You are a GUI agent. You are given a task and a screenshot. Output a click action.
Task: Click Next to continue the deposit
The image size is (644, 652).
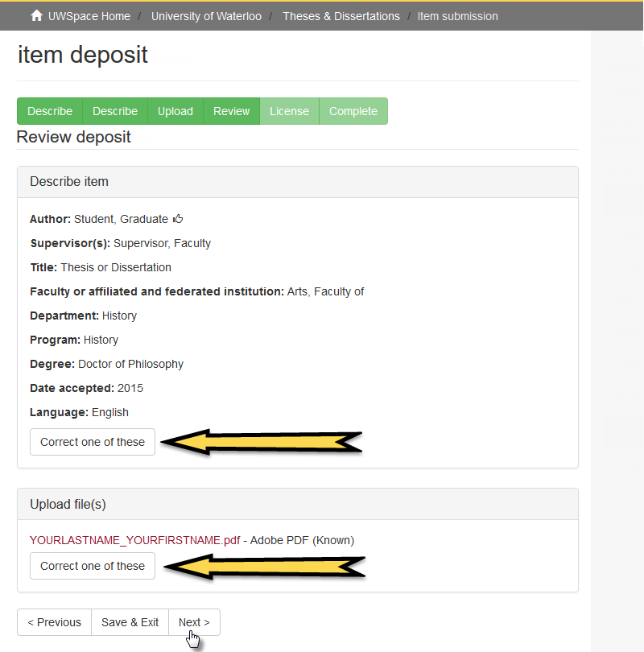pyautogui.click(x=193, y=621)
